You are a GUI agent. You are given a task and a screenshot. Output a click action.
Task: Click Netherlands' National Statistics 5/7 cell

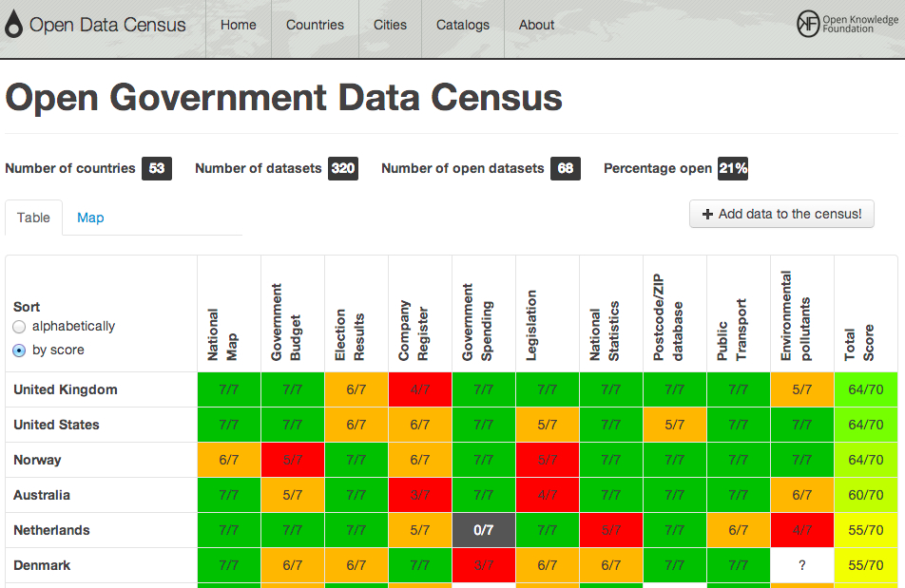(611, 530)
